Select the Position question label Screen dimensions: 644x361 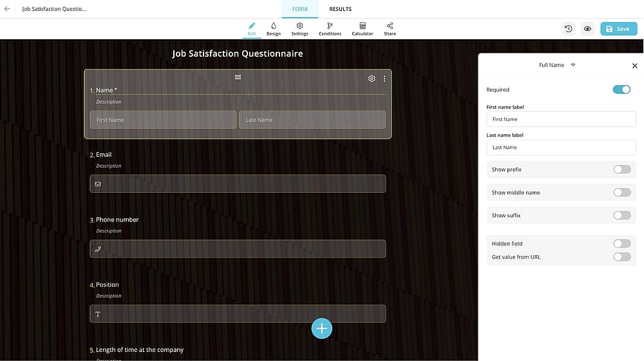(x=107, y=284)
